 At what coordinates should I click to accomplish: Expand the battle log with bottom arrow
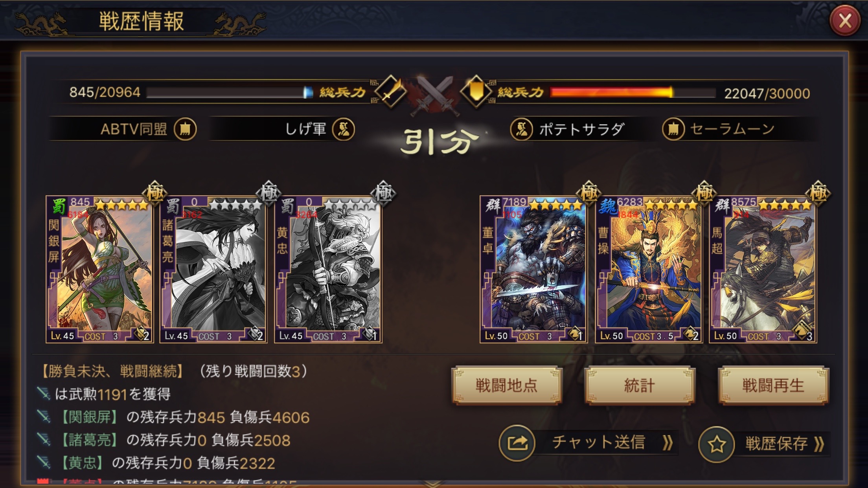(434, 483)
